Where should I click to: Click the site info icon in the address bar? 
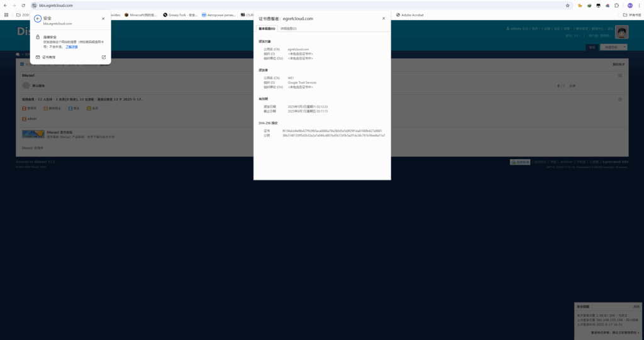click(35, 5)
